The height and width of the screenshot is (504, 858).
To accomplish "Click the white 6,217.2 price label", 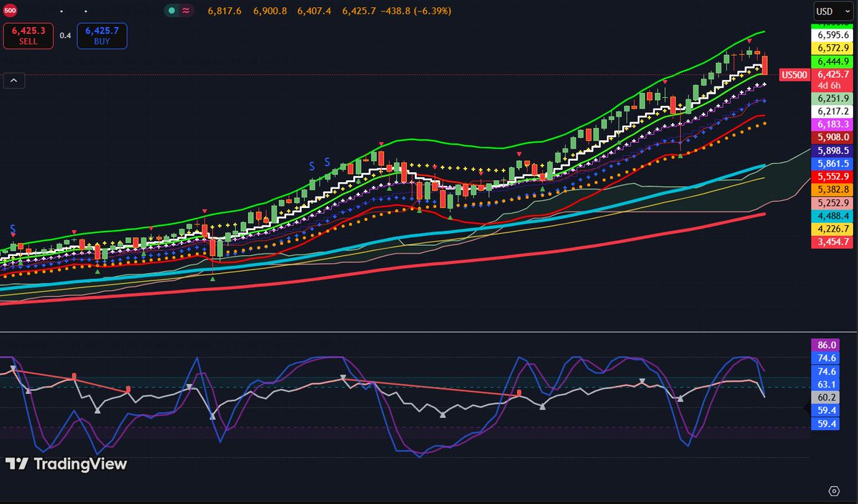I will point(832,112).
